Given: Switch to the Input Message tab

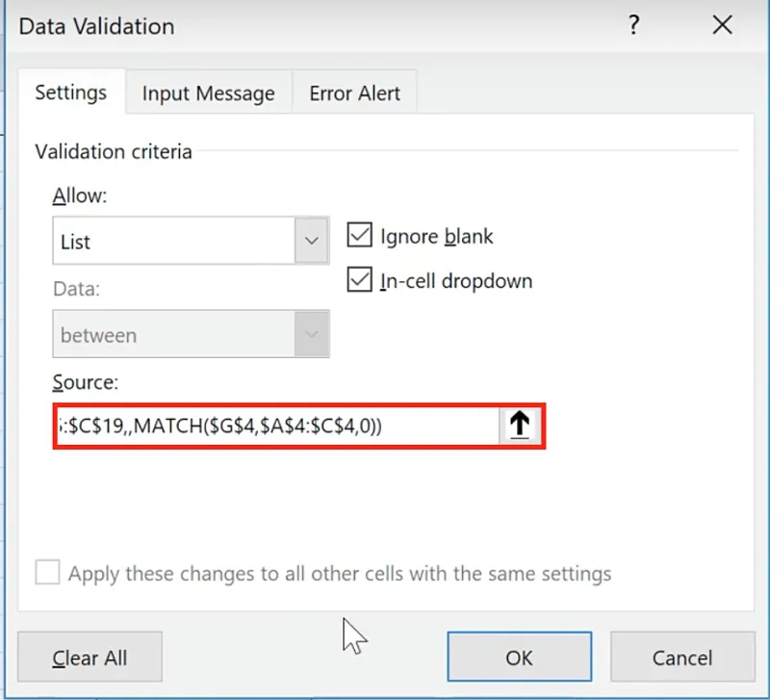Looking at the screenshot, I should pyautogui.click(x=208, y=94).
